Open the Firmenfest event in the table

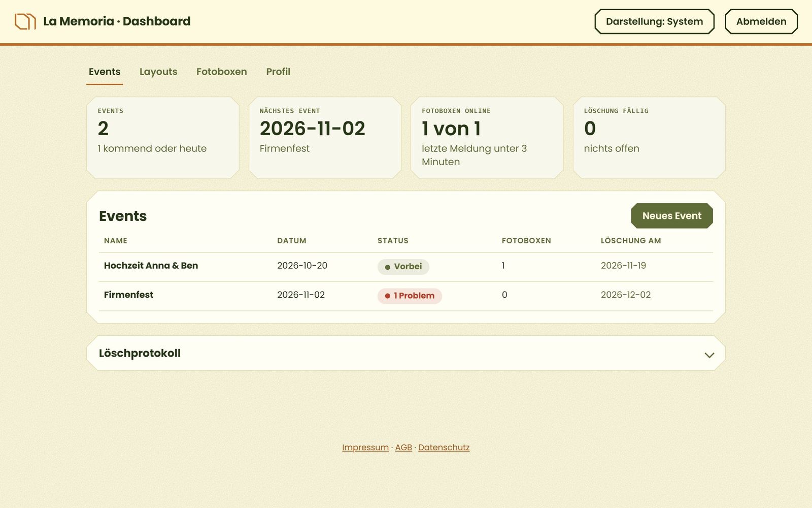point(128,295)
